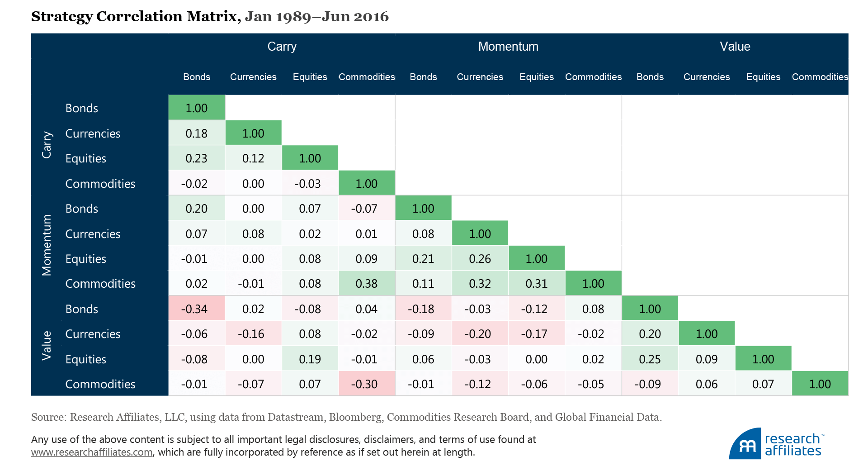The width and height of the screenshot is (868, 471).
Task: Click the Bonds column header under Carry
Action: [x=197, y=77]
